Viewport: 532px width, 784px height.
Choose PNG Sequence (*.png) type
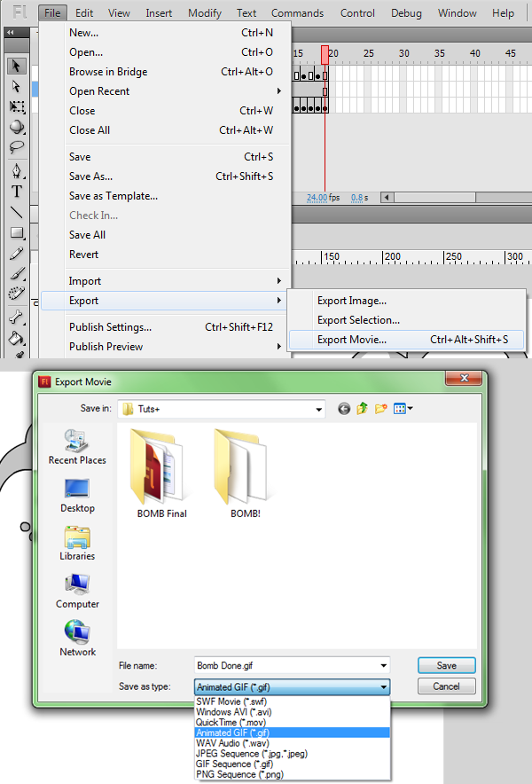click(292, 774)
